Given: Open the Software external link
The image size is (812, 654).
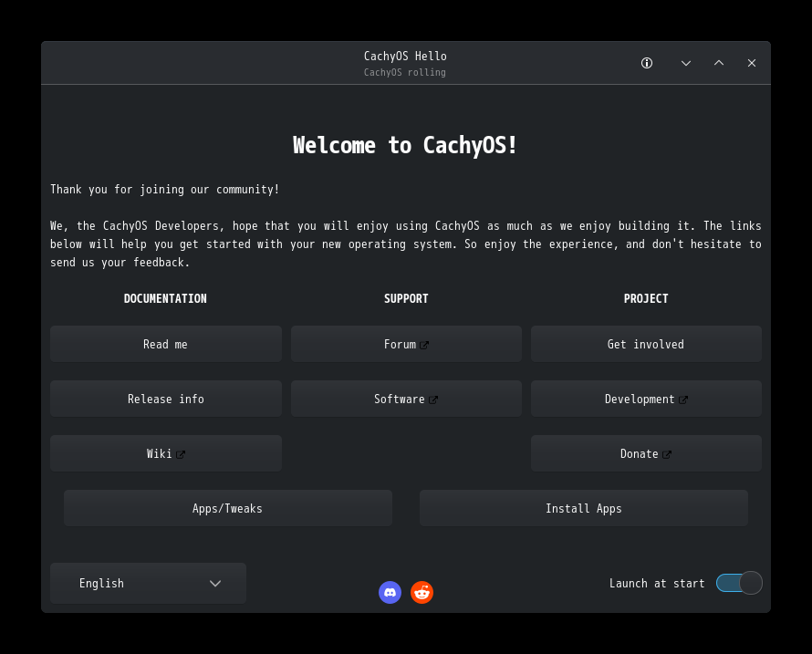Looking at the screenshot, I should pyautogui.click(x=406, y=399).
